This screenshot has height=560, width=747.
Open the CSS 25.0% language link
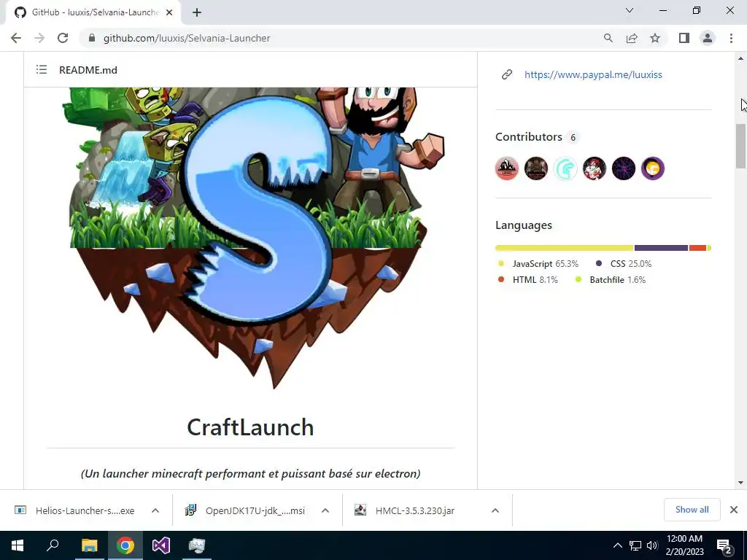(624, 264)
